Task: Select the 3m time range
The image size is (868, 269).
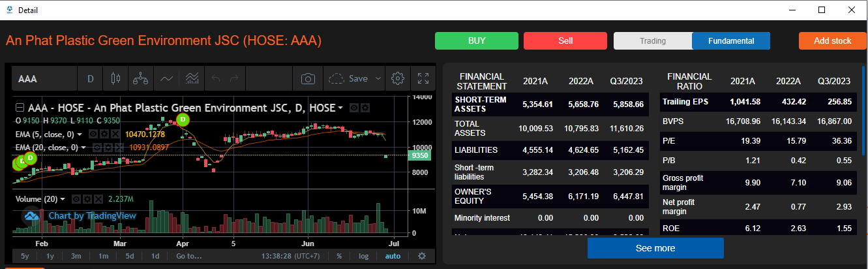Action: pyautogui.click(x=76, y=256)
